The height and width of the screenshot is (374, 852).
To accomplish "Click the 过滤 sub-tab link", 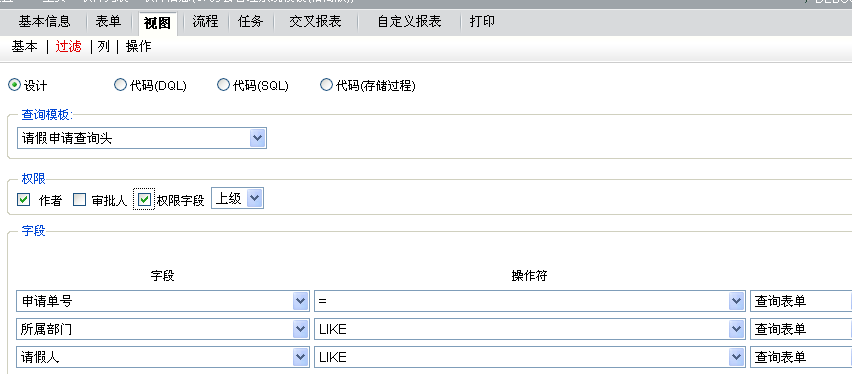I will click(x=68, y=47).
